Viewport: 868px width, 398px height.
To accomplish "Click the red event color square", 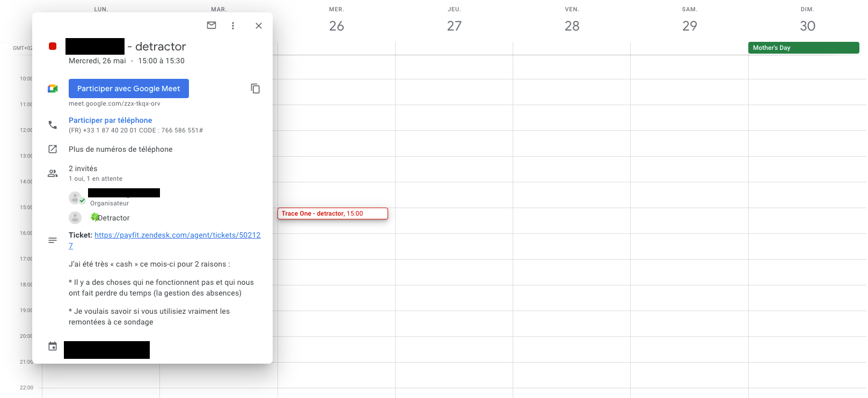I will (53, 46).
